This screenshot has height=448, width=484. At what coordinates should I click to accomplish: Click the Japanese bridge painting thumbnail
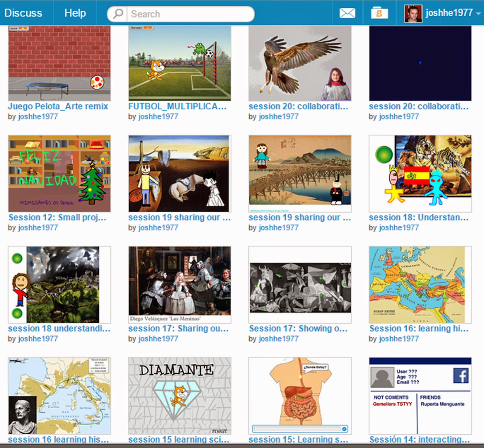point(300,174)
